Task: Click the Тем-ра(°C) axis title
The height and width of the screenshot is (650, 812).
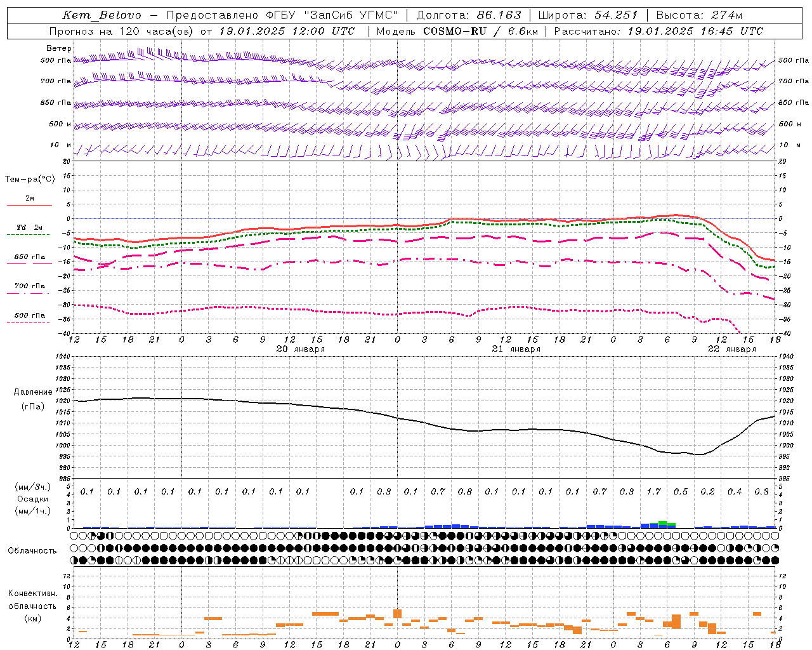Action: pos(30,180)
